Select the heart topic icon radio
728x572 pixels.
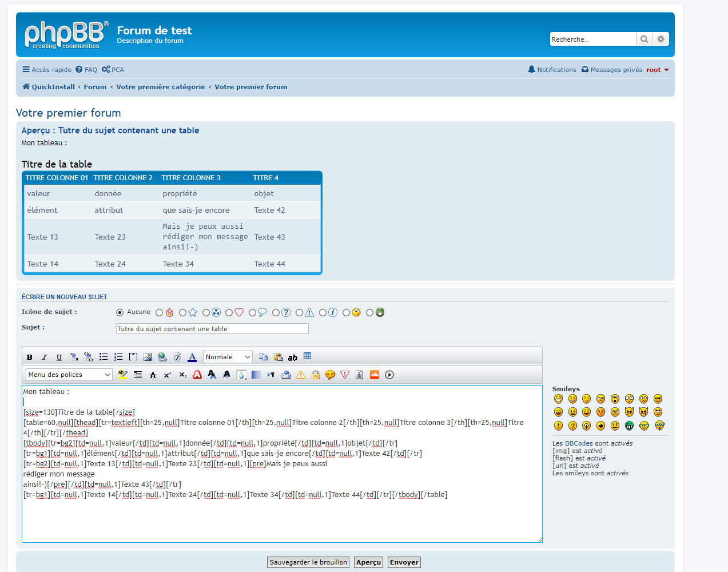pyautogui.click(x=229, y=313)
